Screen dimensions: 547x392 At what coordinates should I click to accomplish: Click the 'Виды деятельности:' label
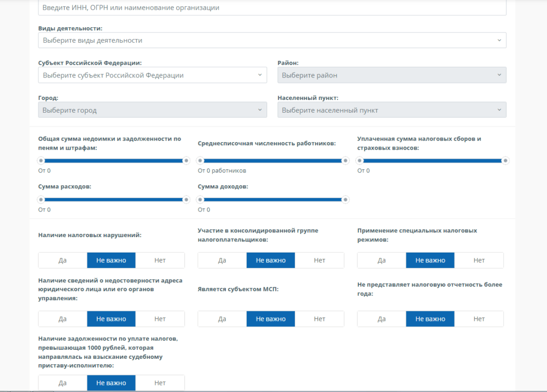(70, 29)
